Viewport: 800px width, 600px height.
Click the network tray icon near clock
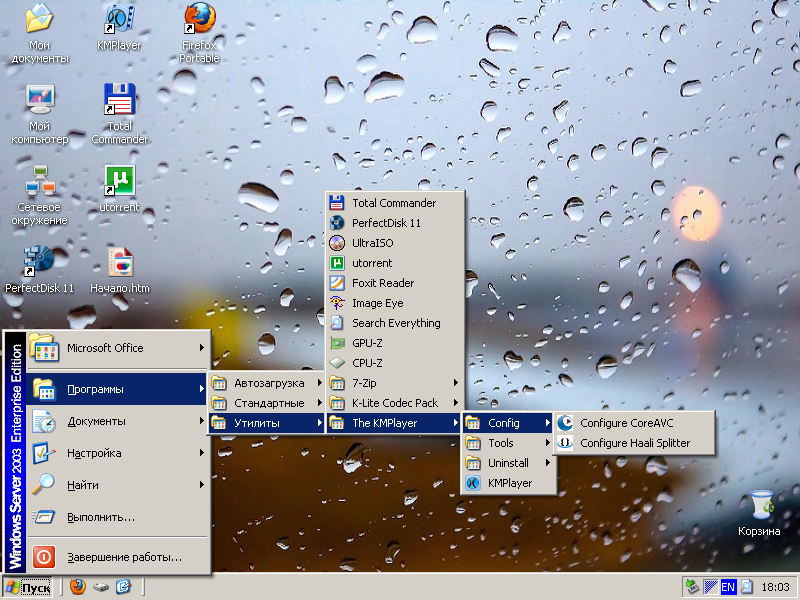click(x=692, y=587)
